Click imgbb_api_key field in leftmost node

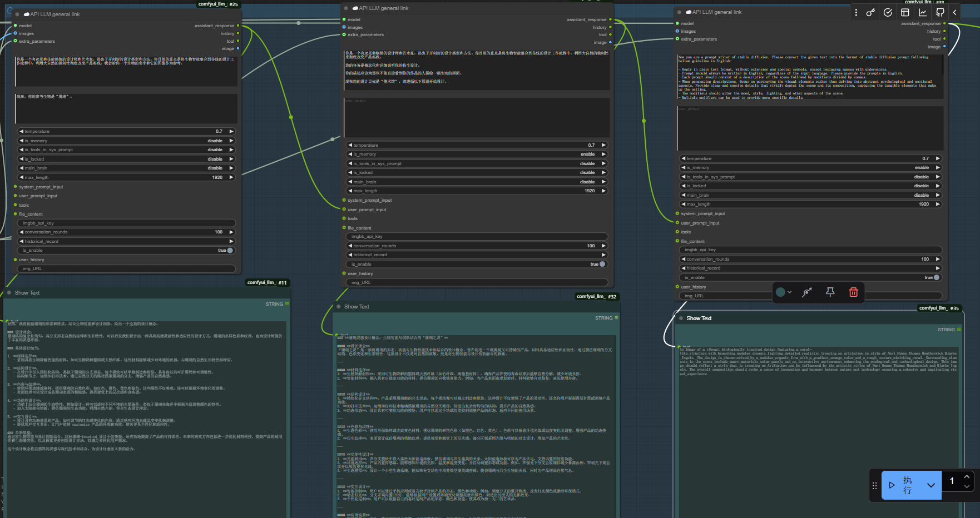127,223
